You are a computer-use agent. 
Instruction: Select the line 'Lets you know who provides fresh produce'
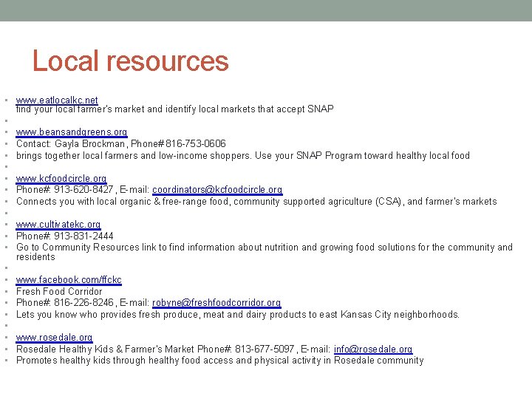tap(238, 314)
